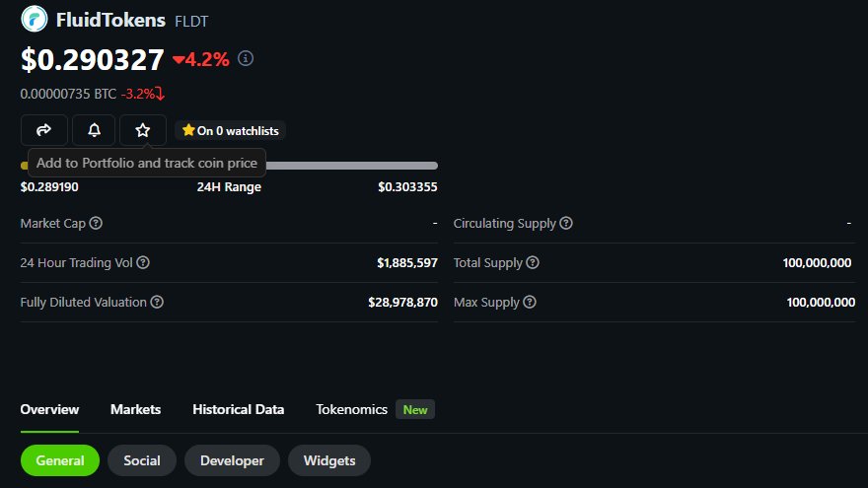Open Max Supply help icon
This screenshot has height=488, width=868.
point(530,302)
